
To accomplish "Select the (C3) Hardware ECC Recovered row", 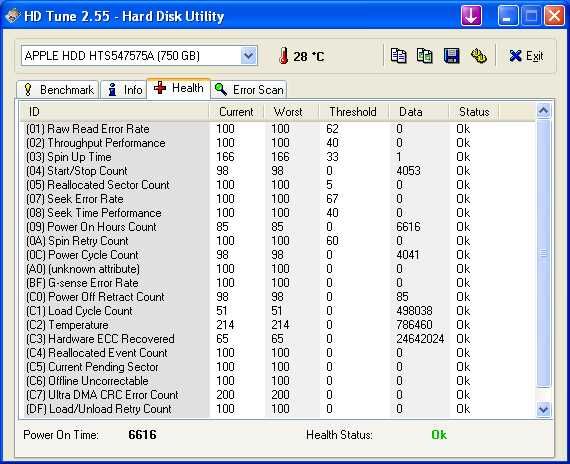I will pyautogui.click(x=278, y=339).
